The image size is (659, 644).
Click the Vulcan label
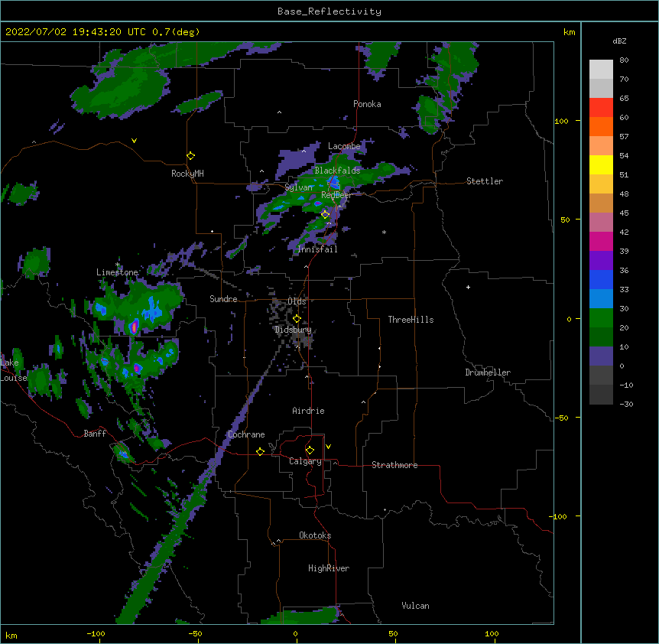pyautogui.click(x=415, y=606)
